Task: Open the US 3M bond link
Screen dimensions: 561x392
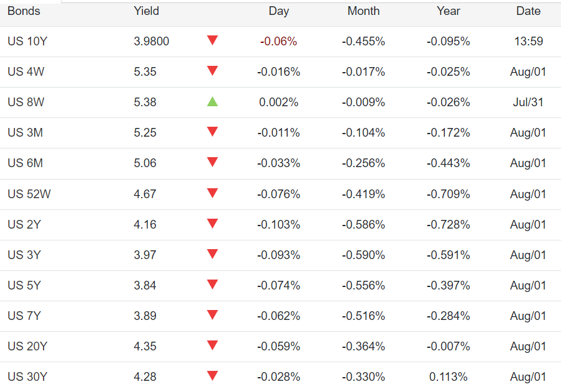Action: [x=25, y=132]
